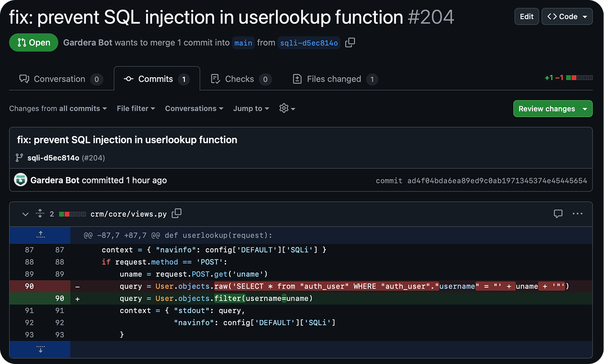
Task: Open the Conversations filter menu
Action: click(194, 109)
